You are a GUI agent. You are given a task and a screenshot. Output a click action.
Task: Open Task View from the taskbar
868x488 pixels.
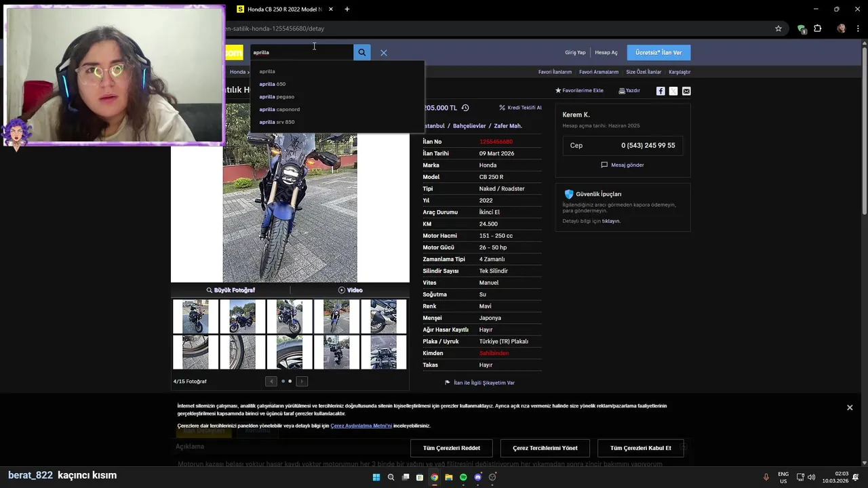pyautogui.click(x=406, y=477)
